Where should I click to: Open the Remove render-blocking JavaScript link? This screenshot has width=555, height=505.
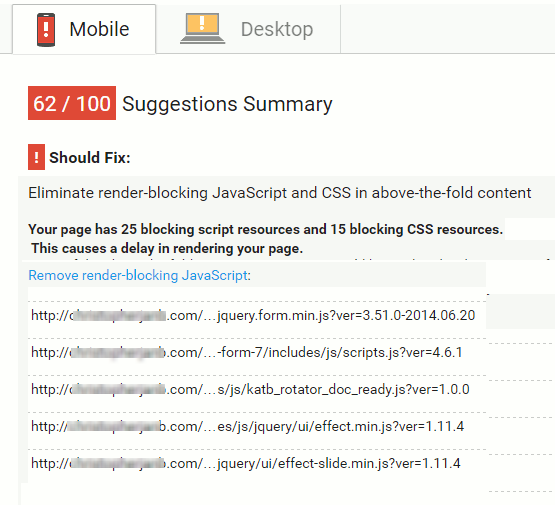(139, 275)
